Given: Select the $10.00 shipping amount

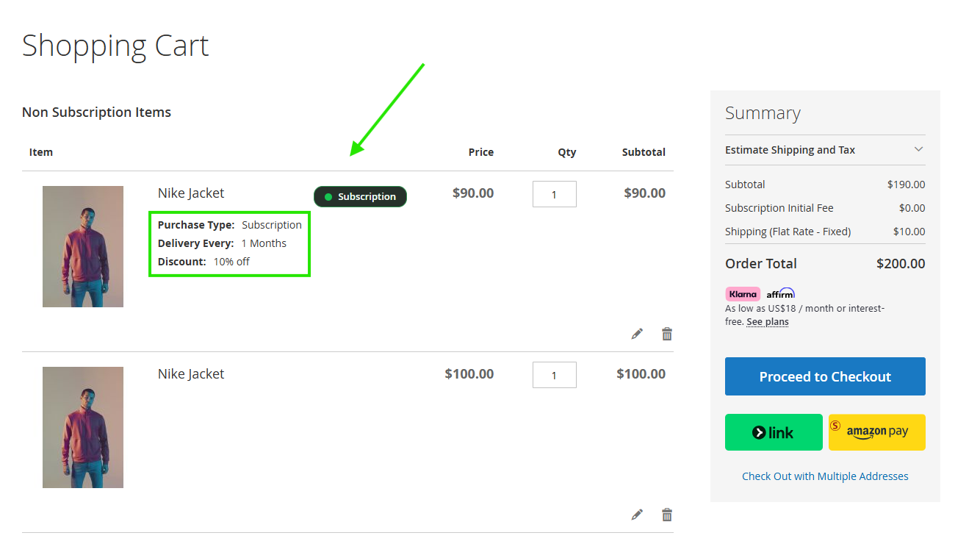Looking at the screenshot, I should coord(909,232).
